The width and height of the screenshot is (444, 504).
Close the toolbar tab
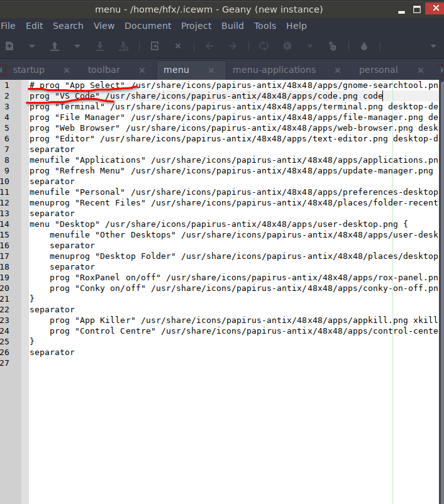point(142,70)
